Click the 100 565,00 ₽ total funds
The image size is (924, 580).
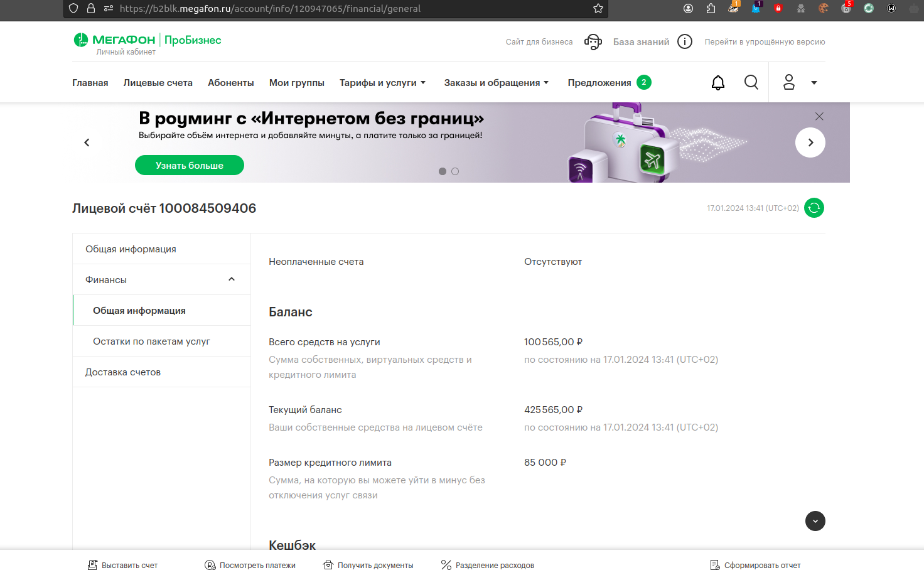pyautogui.click(x=553, y=342)
